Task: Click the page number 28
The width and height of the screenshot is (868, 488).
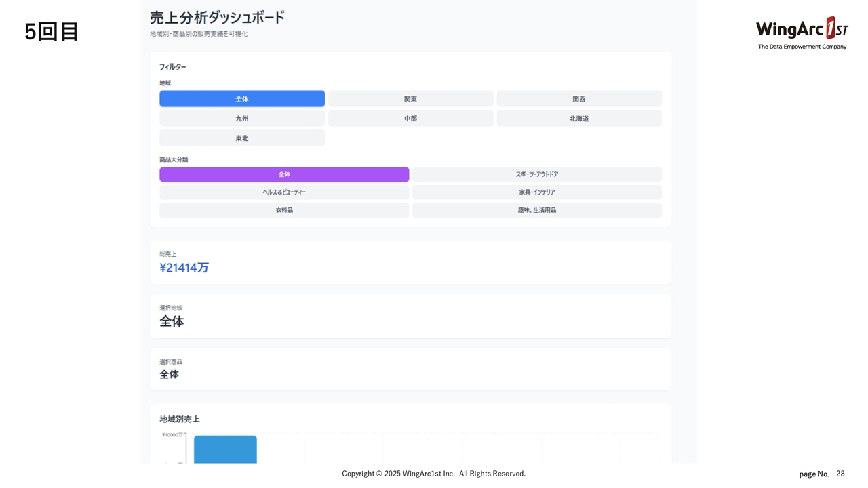Action: click(840, 474)
